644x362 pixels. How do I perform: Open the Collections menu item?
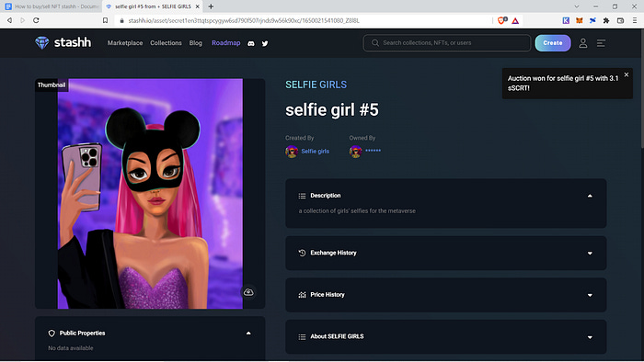(x=166, y=43)
